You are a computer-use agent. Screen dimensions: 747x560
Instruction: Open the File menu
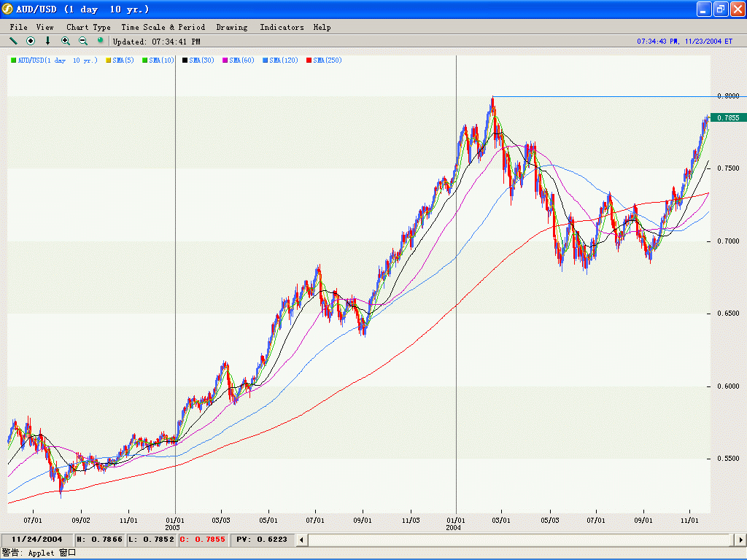tap(18, 27)
